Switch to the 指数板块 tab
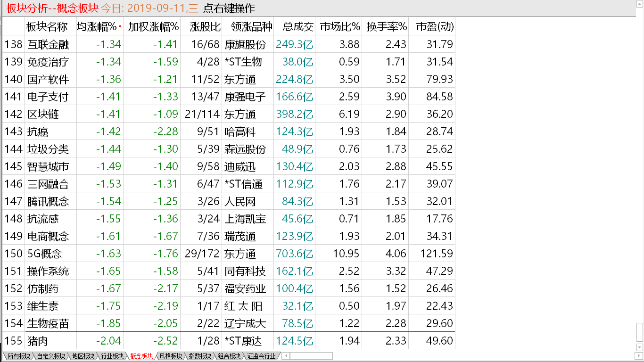Image resolution: width=644 pixels, height=362 pixels. click(200, 356)
